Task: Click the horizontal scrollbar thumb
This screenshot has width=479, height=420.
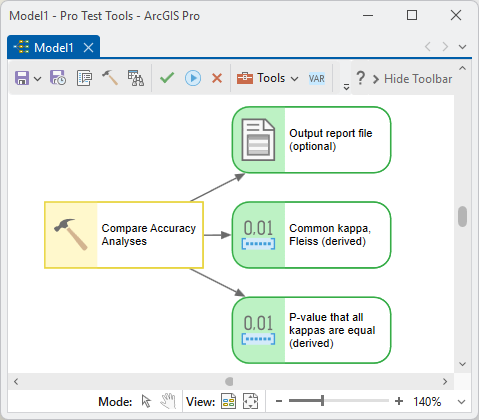Action: pos(229,381)
